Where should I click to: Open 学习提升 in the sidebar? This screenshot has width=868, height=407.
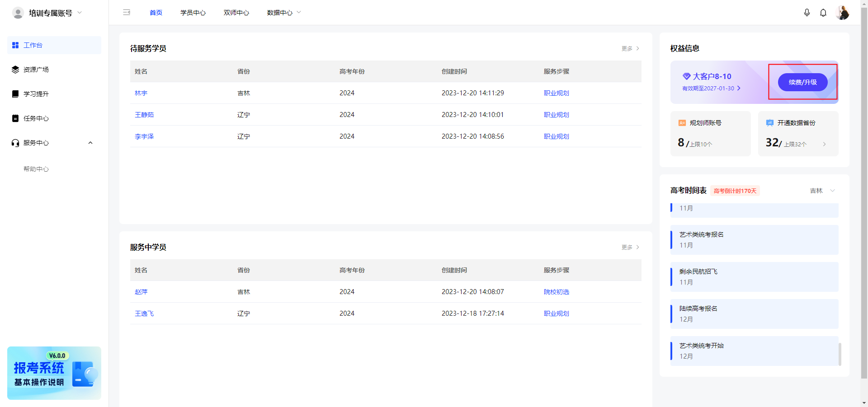coord(36,94)
